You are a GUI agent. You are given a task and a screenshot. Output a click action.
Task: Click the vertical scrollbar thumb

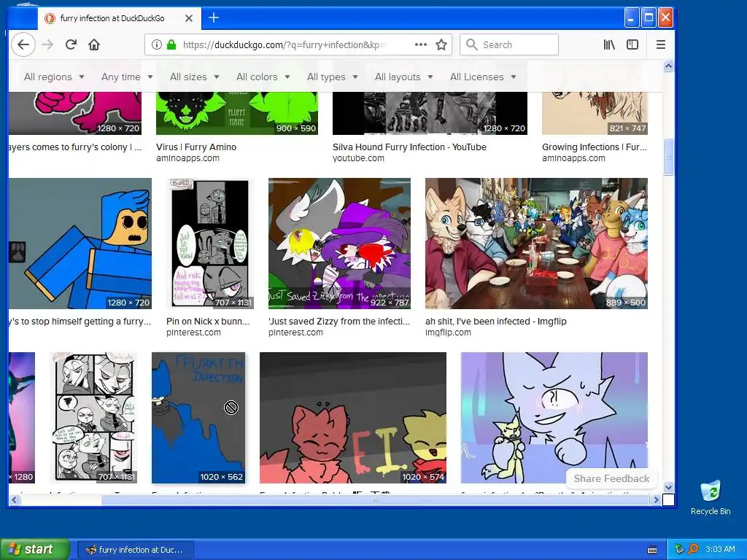668,157
